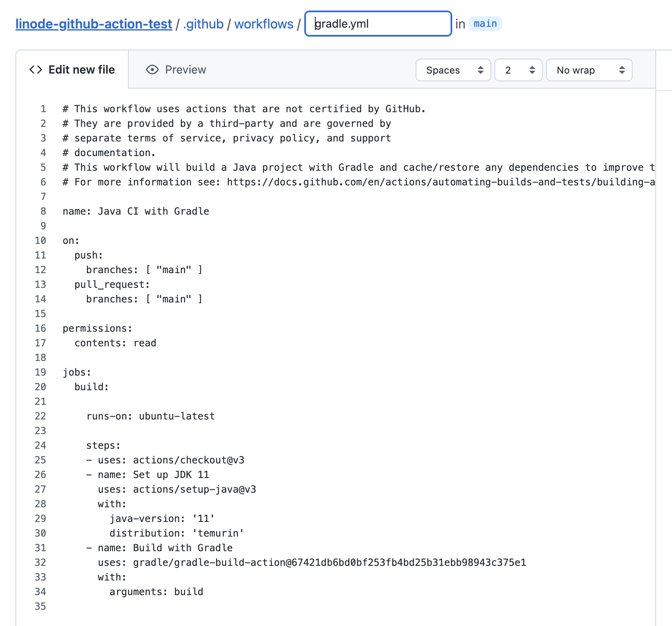Screen dimensions: 672x626
Task: Click the code brackets icon on Edit tab
Action: [36, 70]
